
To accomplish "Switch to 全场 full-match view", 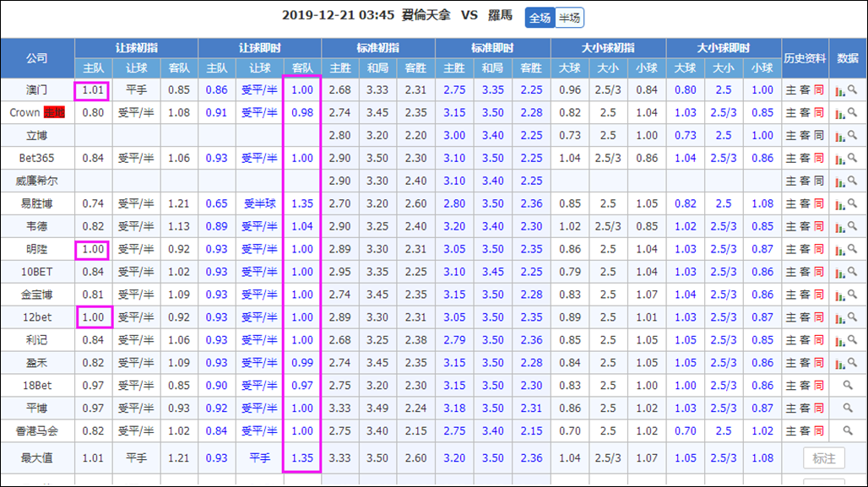I will click(540, 18).
